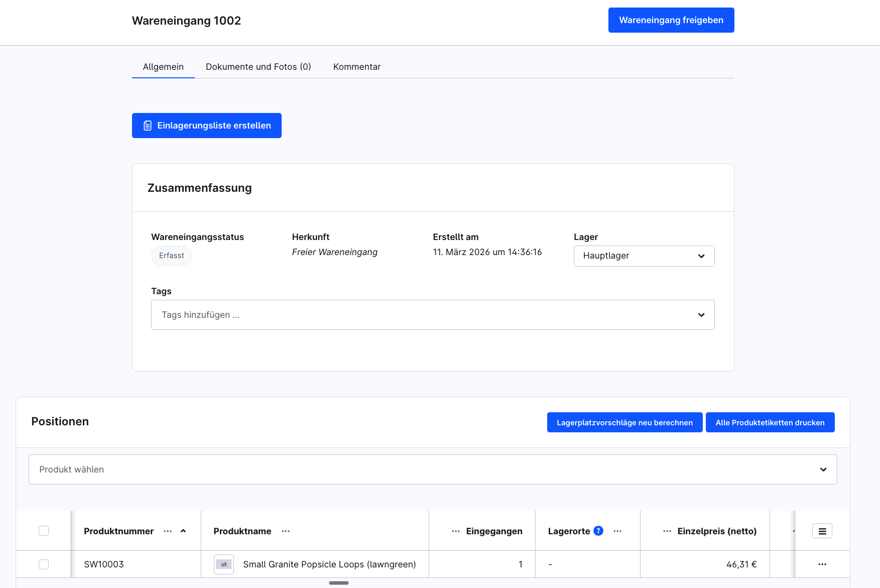Open the Produktnummer column options ellipsis
This screenshot has width=880, height=588.
[x=168, y=531]
